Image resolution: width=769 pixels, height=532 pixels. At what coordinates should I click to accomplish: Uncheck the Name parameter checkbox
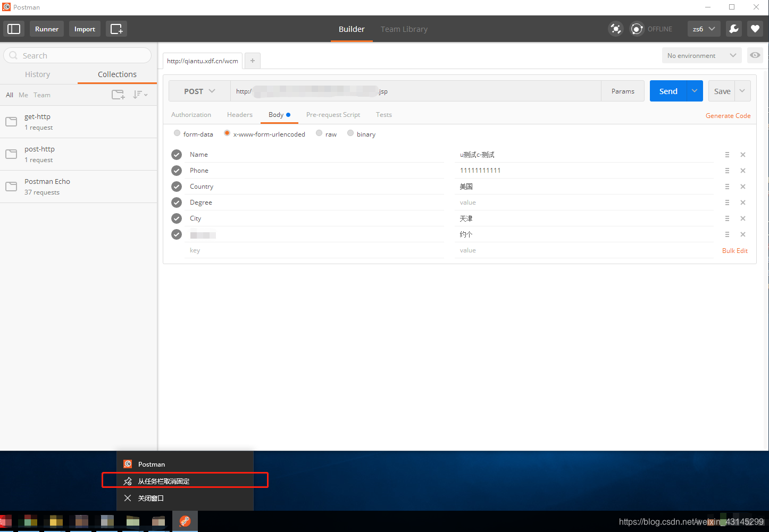coord(177,155)
